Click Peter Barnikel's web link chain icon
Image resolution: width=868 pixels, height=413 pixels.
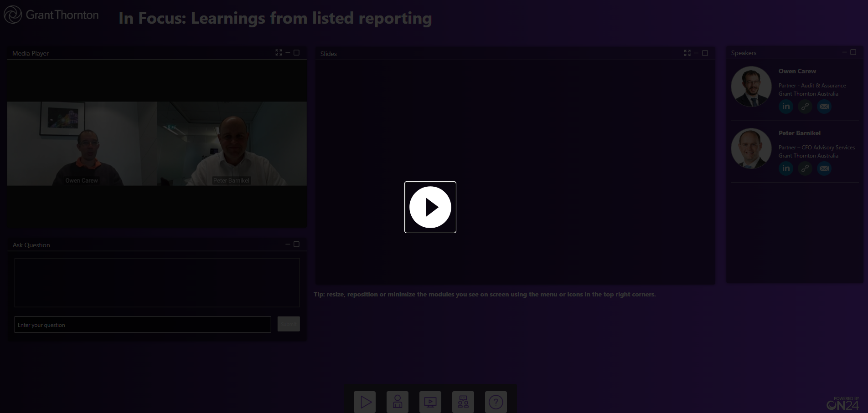tap(805, 168)
